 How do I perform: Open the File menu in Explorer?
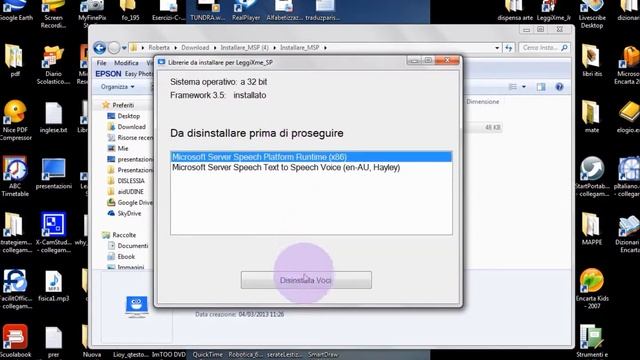(x=101, y=63)
